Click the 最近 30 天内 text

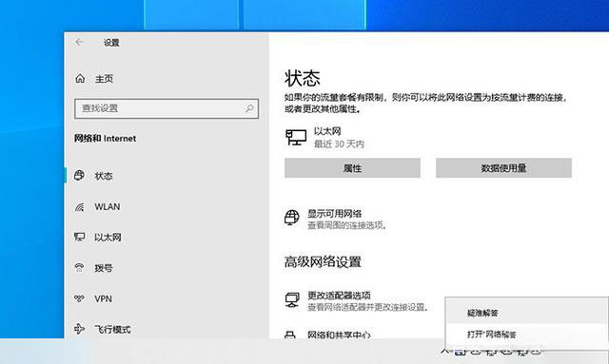click(x=339, y=144)
